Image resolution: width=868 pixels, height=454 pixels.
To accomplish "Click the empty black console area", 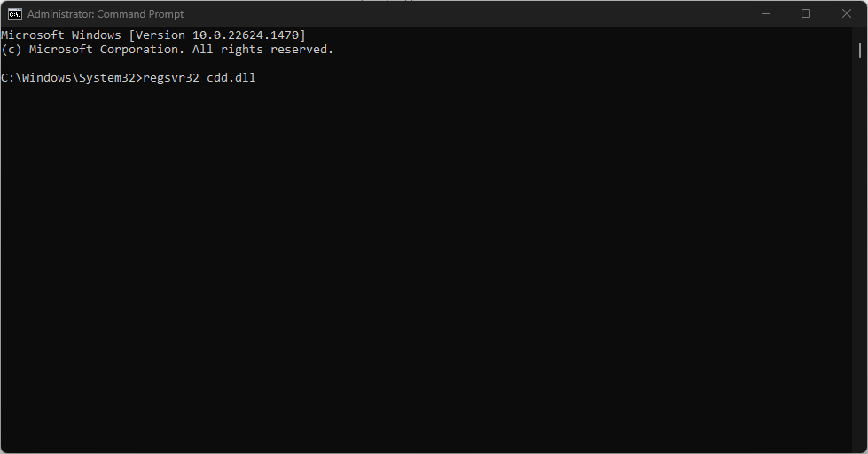I will [x=426, y=266].
